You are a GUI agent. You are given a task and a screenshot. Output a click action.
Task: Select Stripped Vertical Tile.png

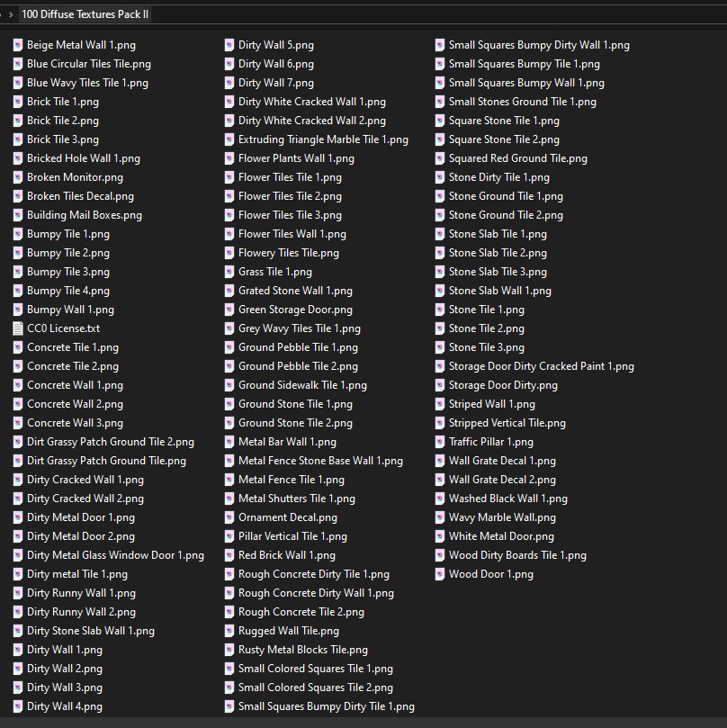(507, 423)
